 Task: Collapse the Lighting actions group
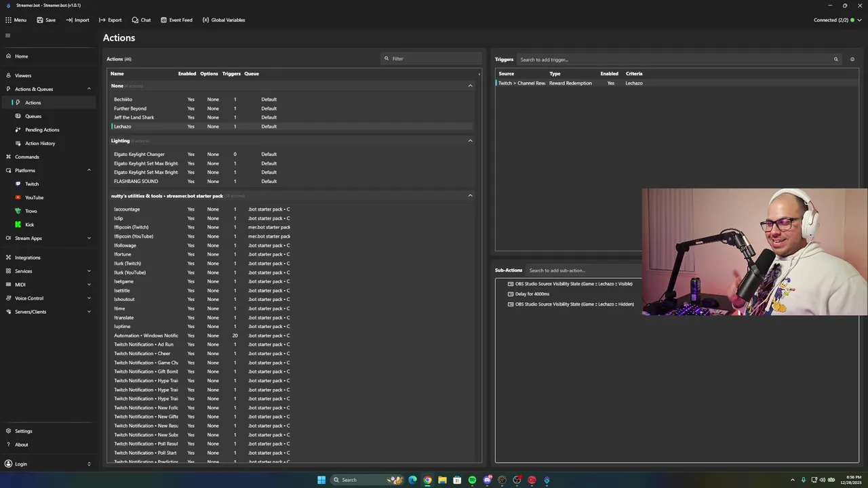click(x=470, y=141)
